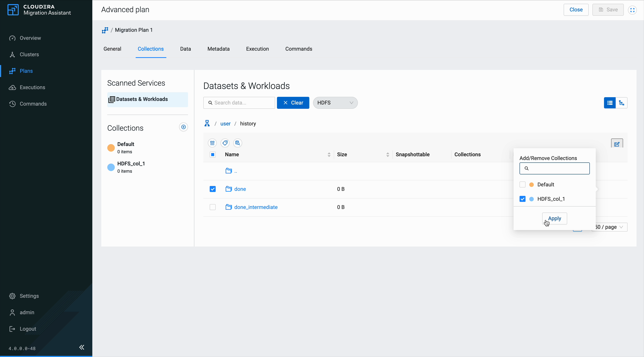This screenshot has width=644, height=357.
Task: Select the HDFS_col_1 collection in list
Action: tap(147, 167)
